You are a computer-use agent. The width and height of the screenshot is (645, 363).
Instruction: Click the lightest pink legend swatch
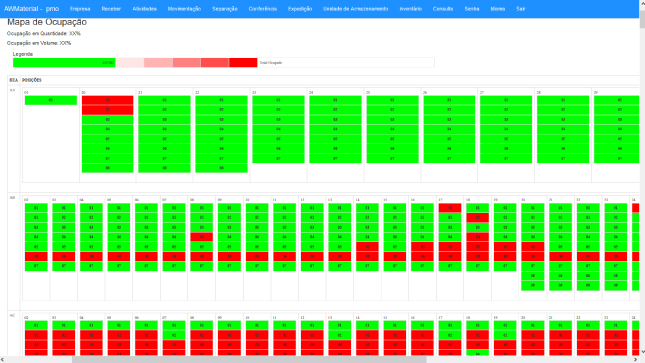click(x=130, y=63)
